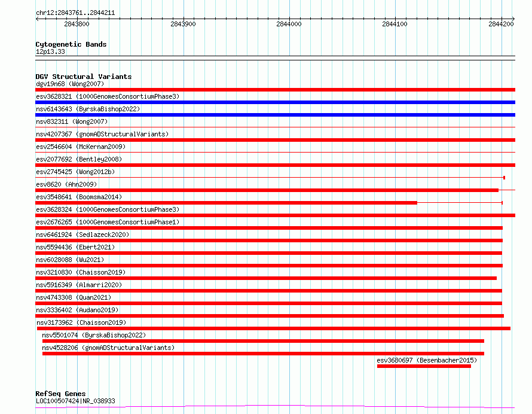Click ruler position 2844200
The image size is (532, 414).
click(x=501, y=24)
